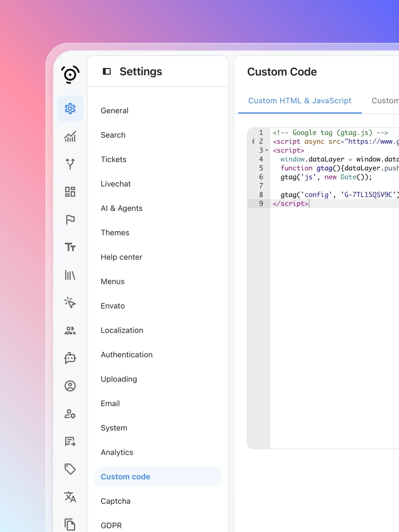Open Menus settings
The width and height of the screenshot is (399, 532).
click(x=158, y=281)
